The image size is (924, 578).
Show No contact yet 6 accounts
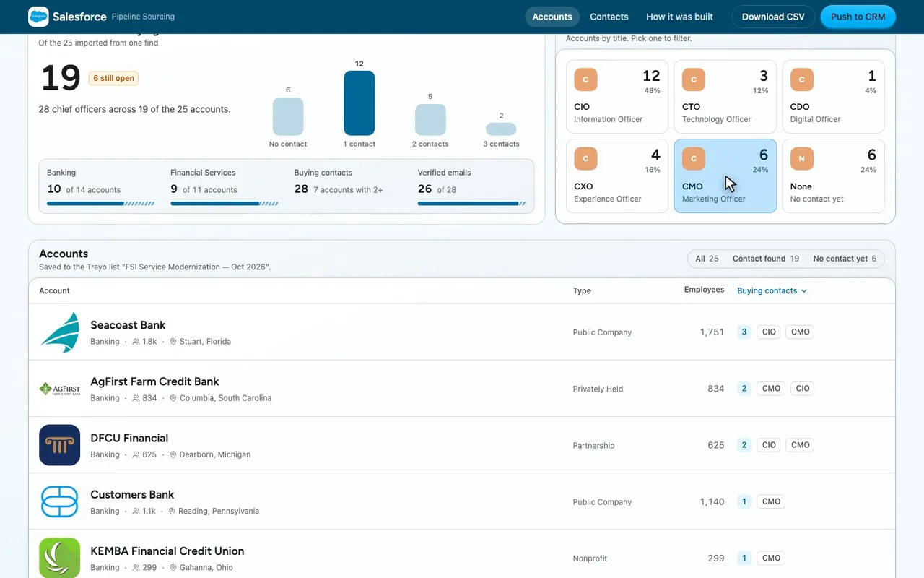845,259
